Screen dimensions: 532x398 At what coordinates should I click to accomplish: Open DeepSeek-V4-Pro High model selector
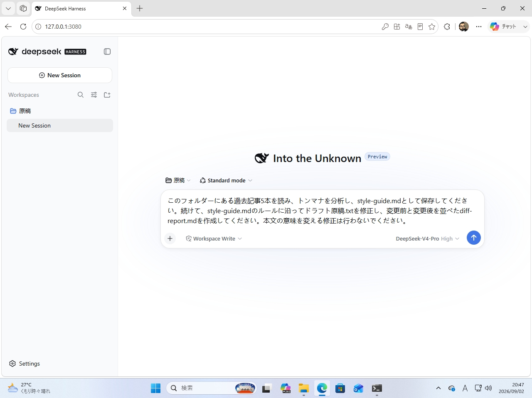[428, 238]
